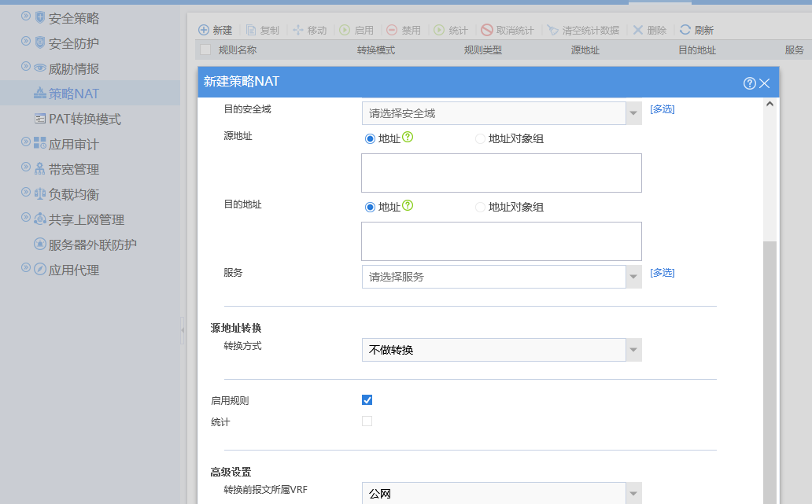The height and width of the screenshot is (504, 812).
Task: Click the green help icon beside 源地址 地址
Action: coord(408,138)
